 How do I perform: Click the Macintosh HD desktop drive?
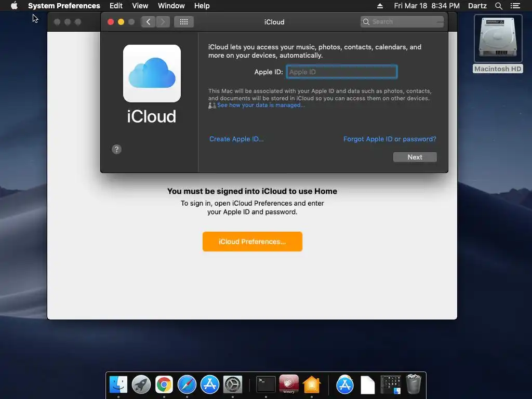pyautogui.click(x=498, y=44)
